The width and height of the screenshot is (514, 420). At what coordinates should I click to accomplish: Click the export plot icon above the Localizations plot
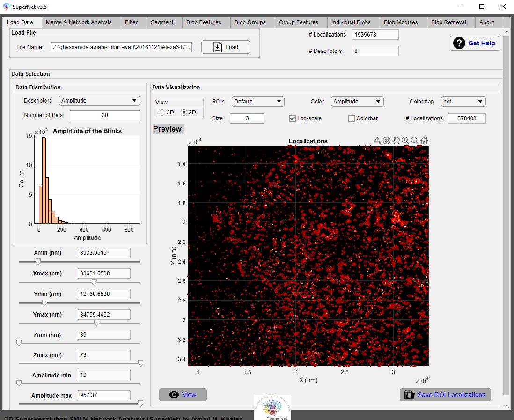(377, 140)
